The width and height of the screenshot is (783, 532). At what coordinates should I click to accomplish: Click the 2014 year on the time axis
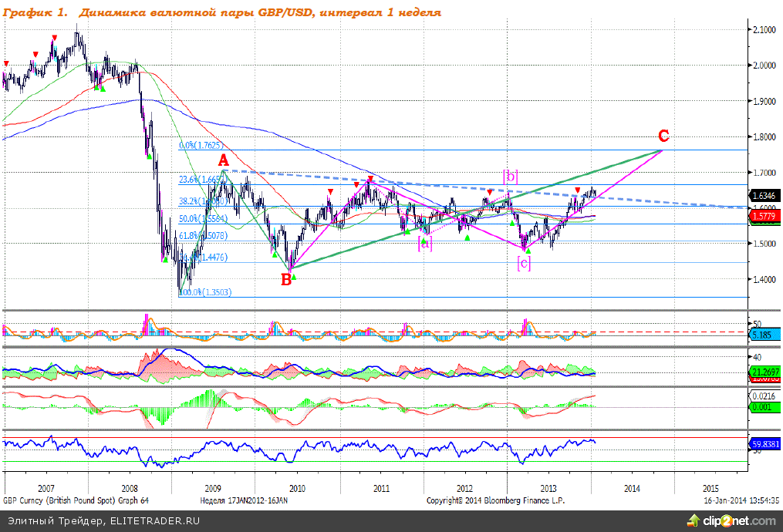pos(632,489)
